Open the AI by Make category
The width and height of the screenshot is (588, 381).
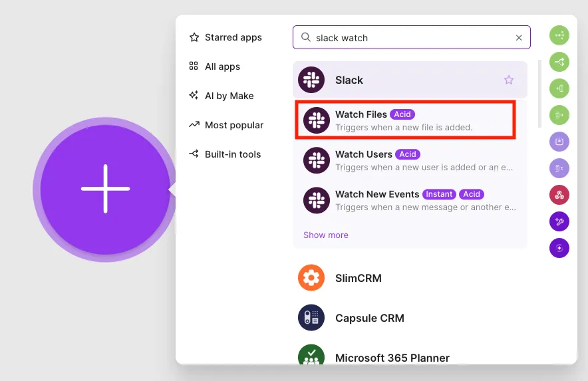click(x=221, y=96)
